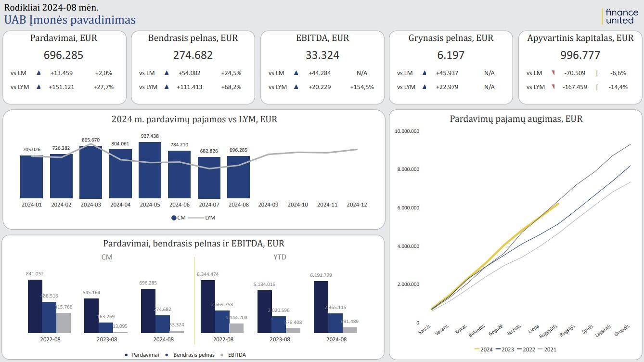
Task: Click the red down triangle beside Apyvartinis kapitalas vs LM
Action: pos(554,73)
